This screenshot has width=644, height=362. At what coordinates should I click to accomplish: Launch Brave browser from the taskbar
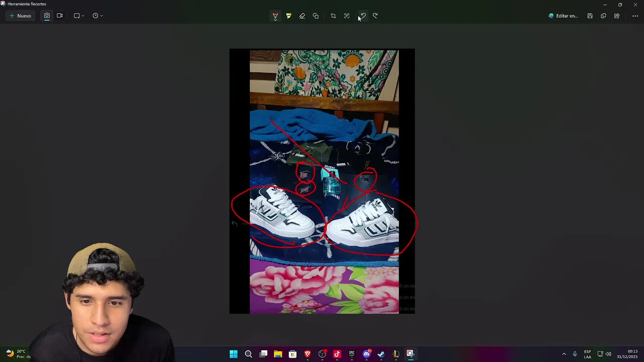[307, 354]
